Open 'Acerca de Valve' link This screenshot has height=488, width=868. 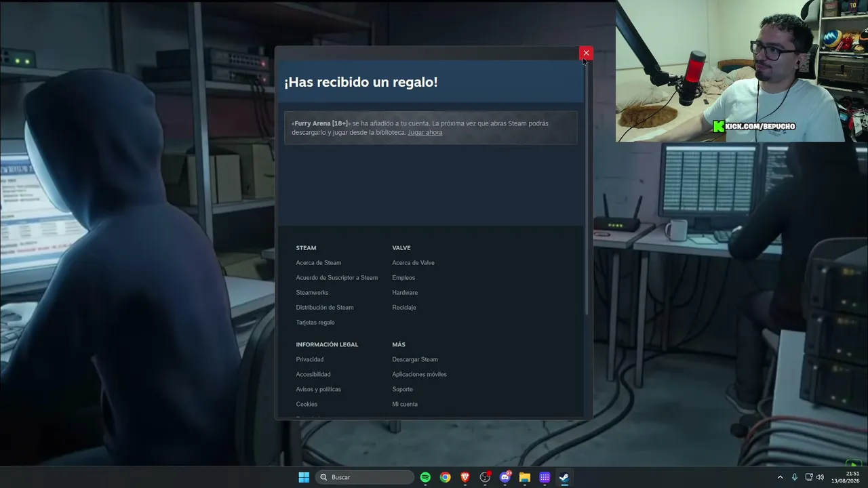pyautogui.click(x=414, y=263)
